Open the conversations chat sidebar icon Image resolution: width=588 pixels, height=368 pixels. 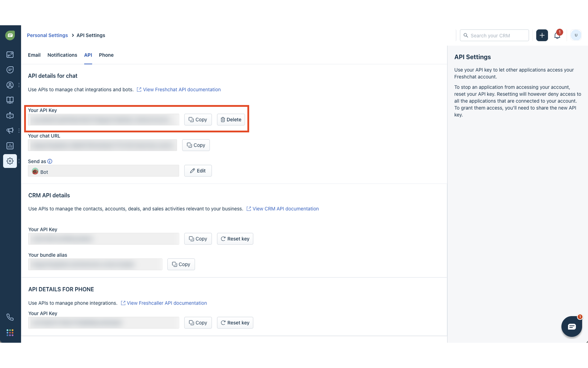(10, 70)
